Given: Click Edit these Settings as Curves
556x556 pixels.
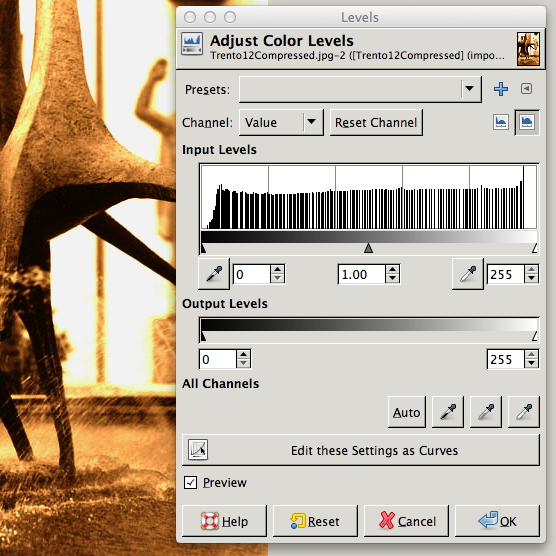Looking at the screenshot, I should point(361,450).
